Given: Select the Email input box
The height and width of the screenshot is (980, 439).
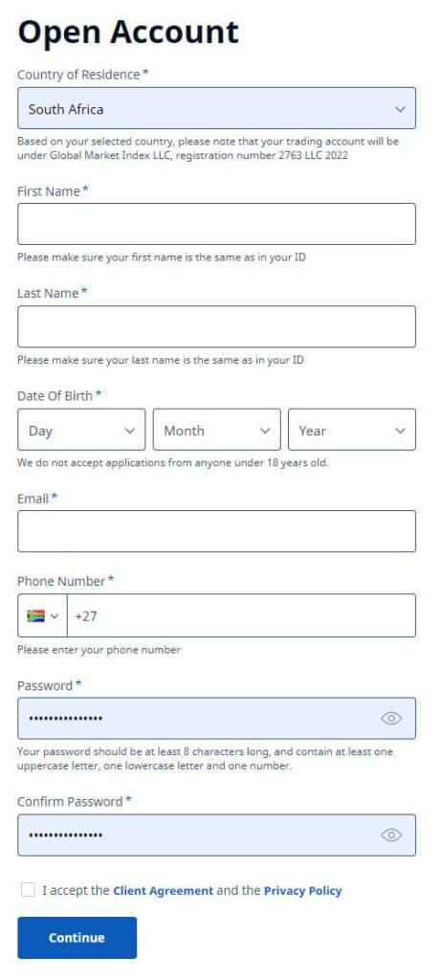Looking at the screenshot, I should 217,531.
